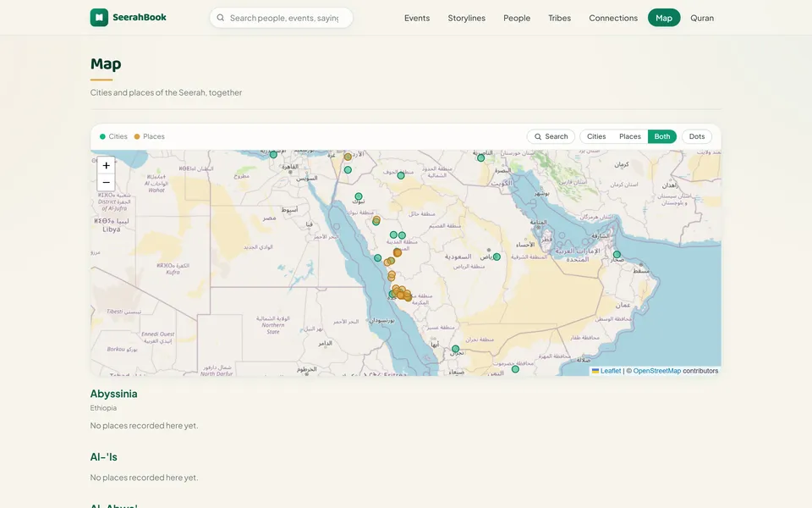Image resolution: width=812 pixels, height=508 pixels.
Task: Open the Events page
Action: pyautogui.click(x=417, y=18)
